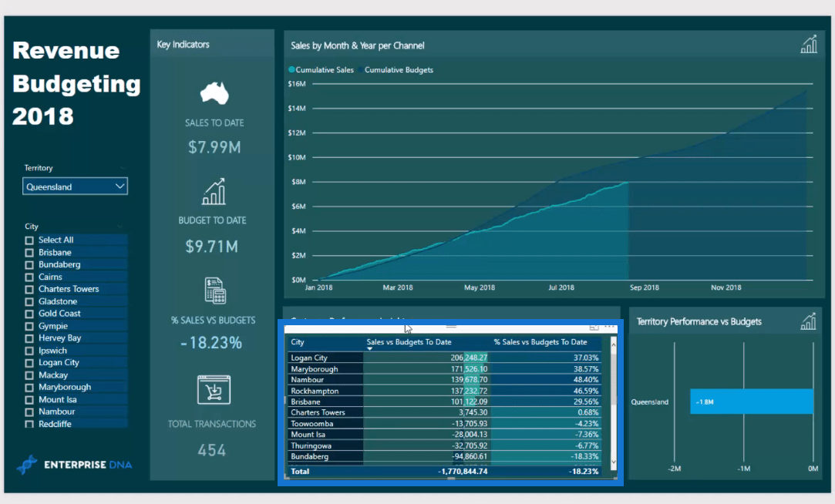Click the Revenue Budgeting 2018 title
The height and width of the screenshot is (504, 835).
click(76, 83)
